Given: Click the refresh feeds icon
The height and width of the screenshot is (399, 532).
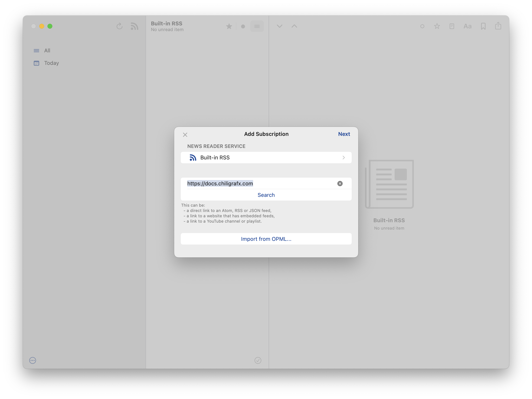Looking at the screenshot, I should point(120,26).
